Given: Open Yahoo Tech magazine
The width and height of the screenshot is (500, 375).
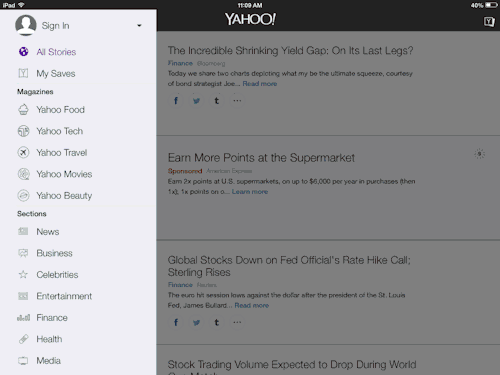Looking at the screenshot, I should (x=60, y=131).
